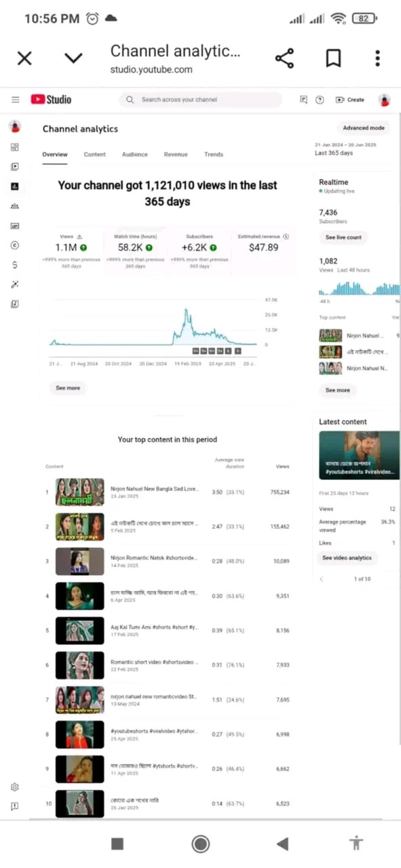Screen dimensions: 401x868
Task: Click the See live count button
Action: click(x=343, y=237)
